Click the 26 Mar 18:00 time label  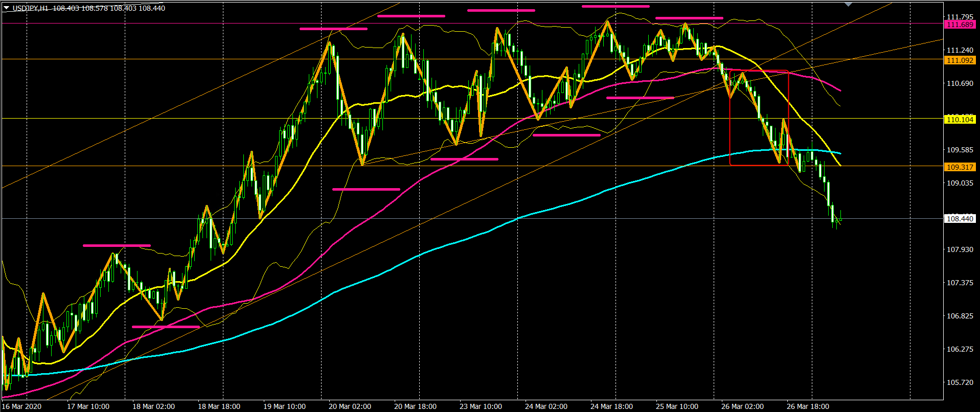pyautogui.click(x=808, y=406)
